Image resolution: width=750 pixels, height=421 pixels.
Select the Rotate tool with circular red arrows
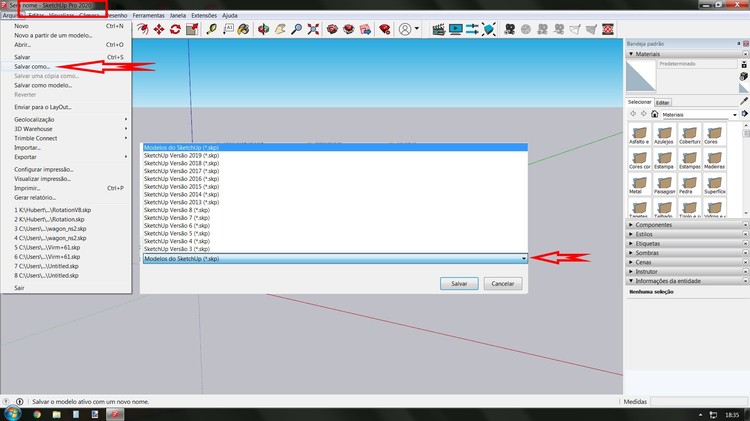pyautogui.click(x=175, y=30)
